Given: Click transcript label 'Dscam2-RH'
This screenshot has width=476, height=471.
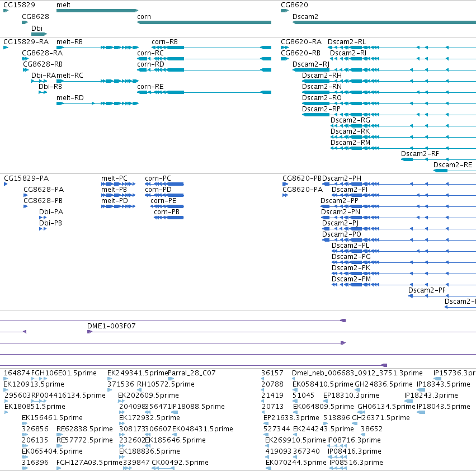Looking at the screenshot, I should tap(322, 75).
